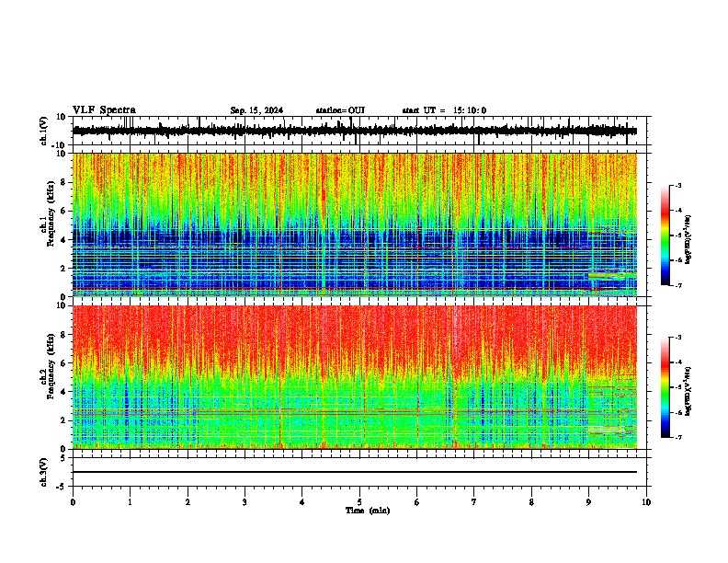728x563 pixels.
Task: Click time axis tick label "1"
Action: [x=130, y=502]
